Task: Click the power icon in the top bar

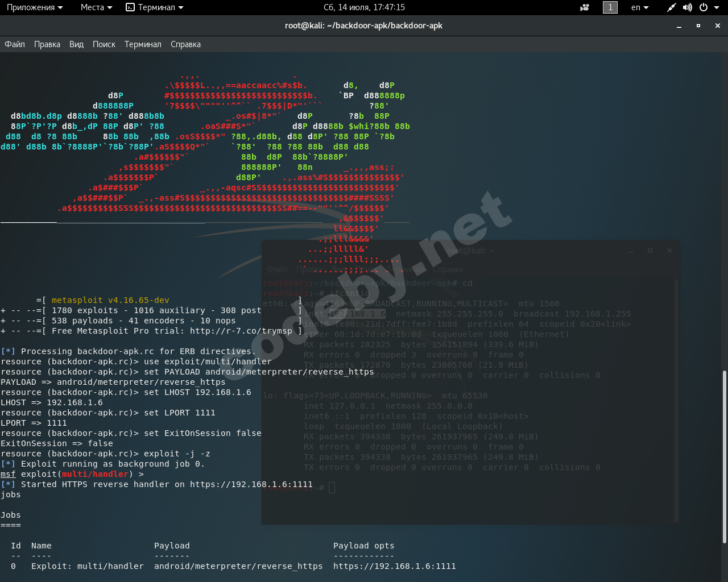Action: click(x=704, y=7)
